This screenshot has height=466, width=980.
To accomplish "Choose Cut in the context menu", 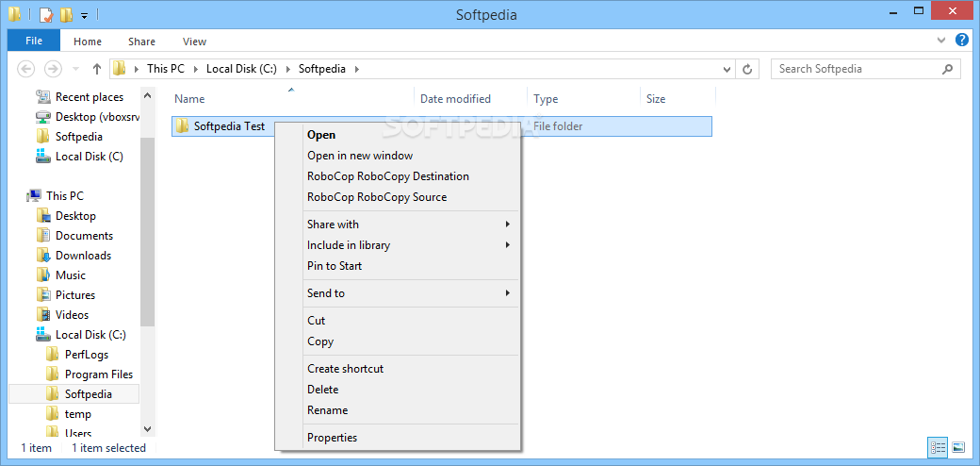I will [x=317, y=321].
